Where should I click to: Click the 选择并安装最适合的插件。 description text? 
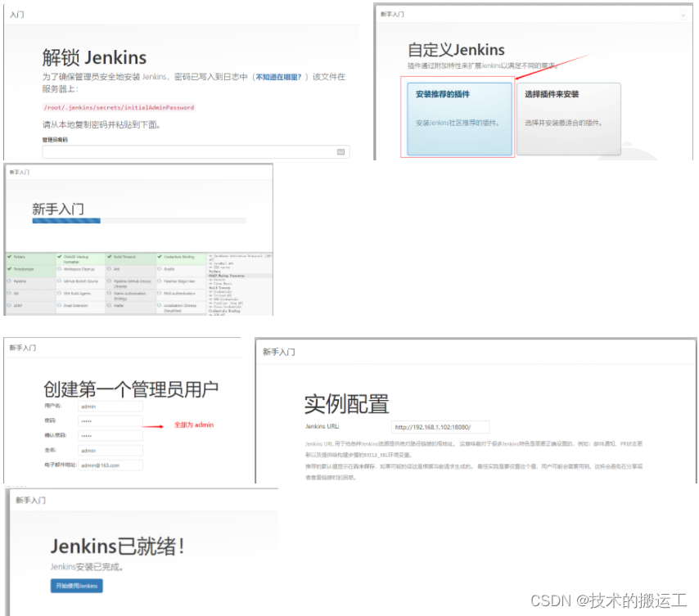coord(563,123)
